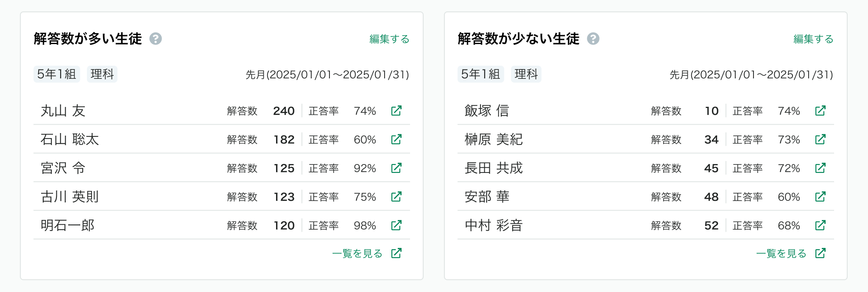868x292 pixels.
Task: Click help icon beside 解答数が少ない生徒
Action: [x=593, y=39]
